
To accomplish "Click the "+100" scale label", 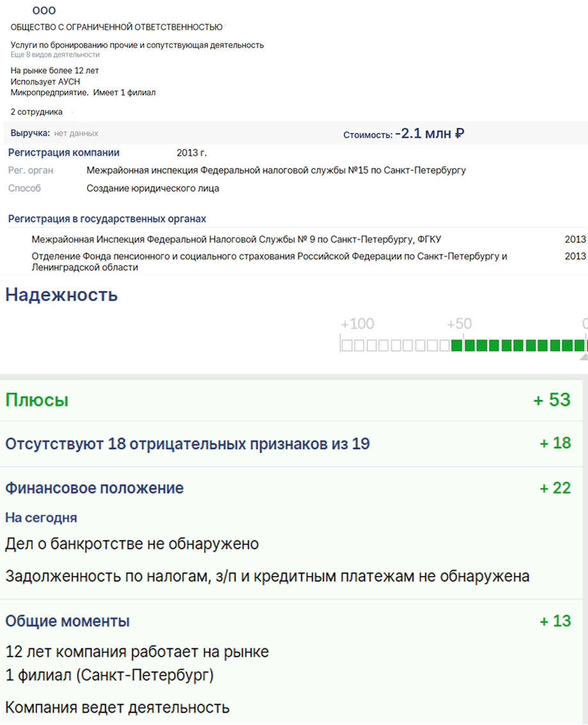I will point(357,324).
